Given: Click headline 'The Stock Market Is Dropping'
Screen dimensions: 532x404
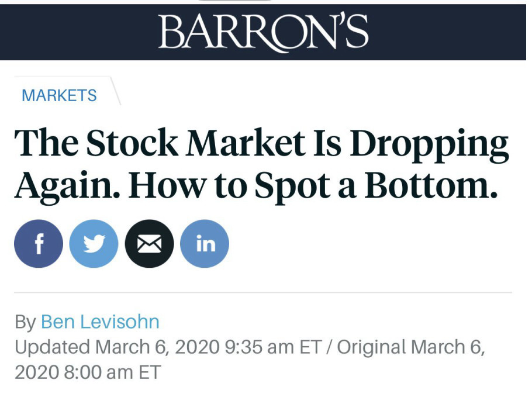Looking at the screenshot, I should (x=261, y=143).
